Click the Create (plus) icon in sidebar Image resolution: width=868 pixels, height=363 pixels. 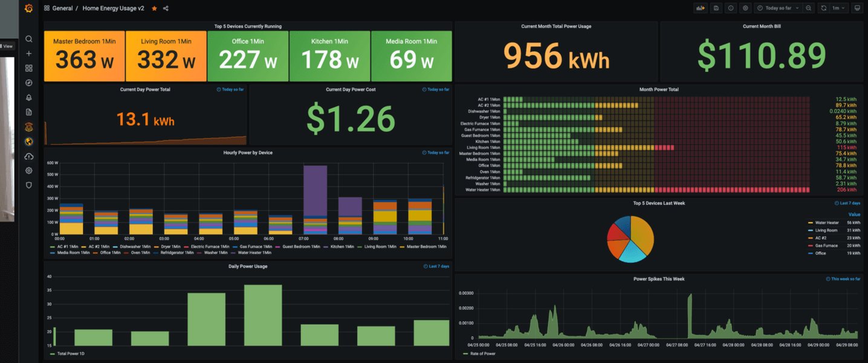(x=28, y=53)
